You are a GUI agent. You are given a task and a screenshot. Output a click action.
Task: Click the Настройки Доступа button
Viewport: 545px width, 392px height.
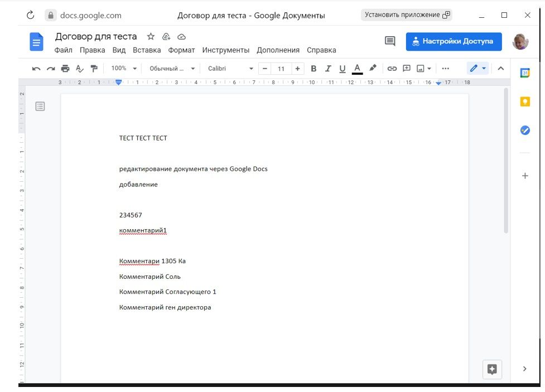point(454,41)
